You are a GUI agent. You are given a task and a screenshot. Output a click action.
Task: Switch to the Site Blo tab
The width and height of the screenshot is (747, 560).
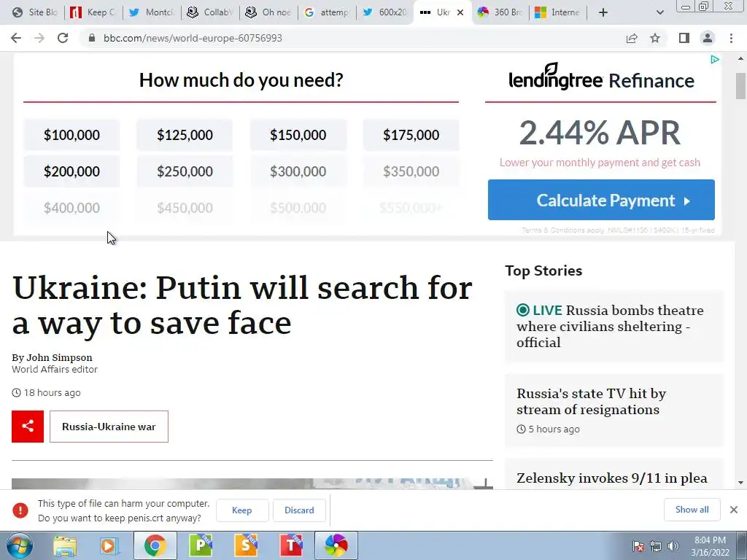pyautogui.click(x=35, y=12)
